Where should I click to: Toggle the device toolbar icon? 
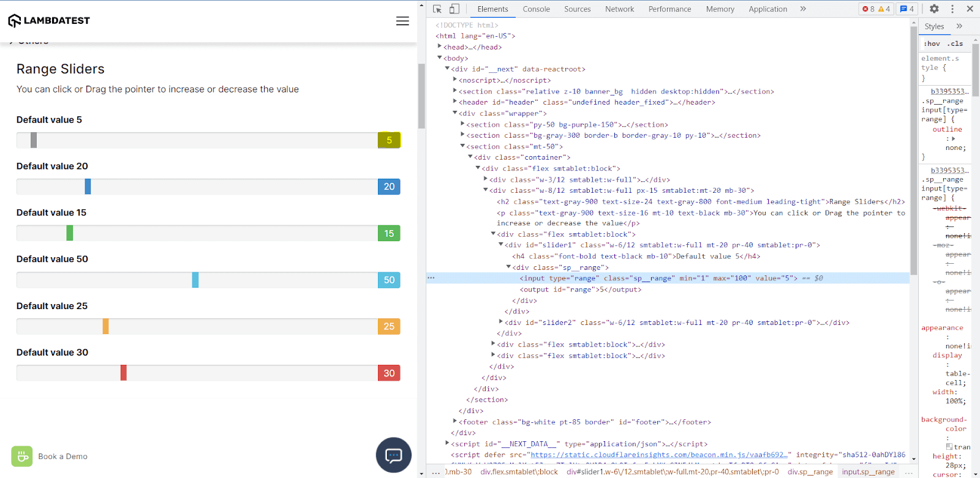(454, 9)
